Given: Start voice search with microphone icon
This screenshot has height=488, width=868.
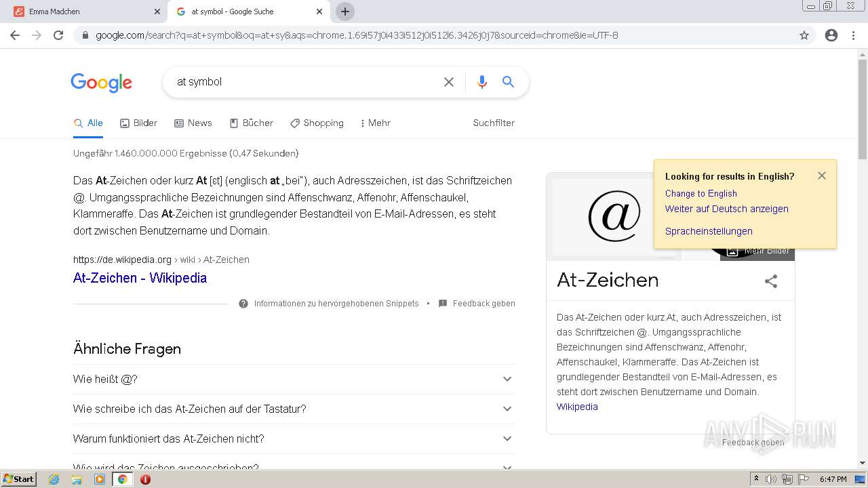Looking at the screenshot, I should point(482,82).
